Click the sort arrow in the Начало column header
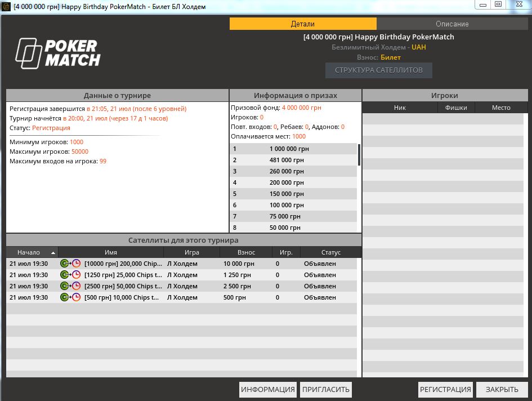The height and width of the screenshot is (401, 532). pos(53,253)
